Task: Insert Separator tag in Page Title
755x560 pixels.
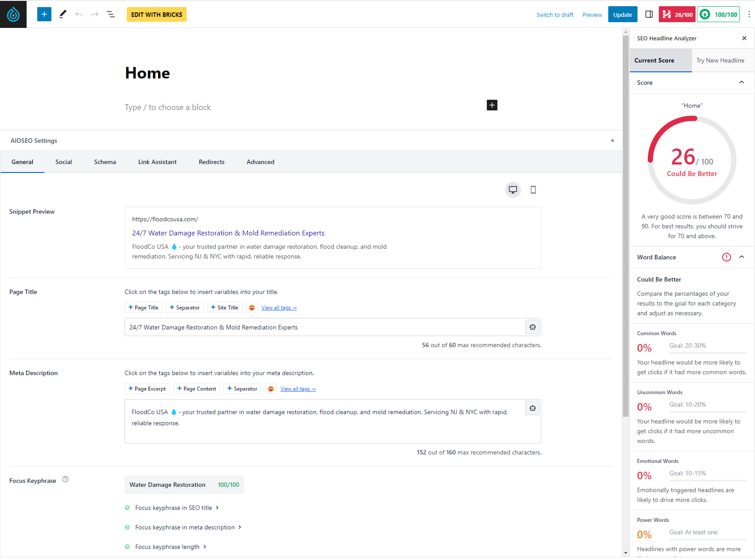Action: point(184,307)
